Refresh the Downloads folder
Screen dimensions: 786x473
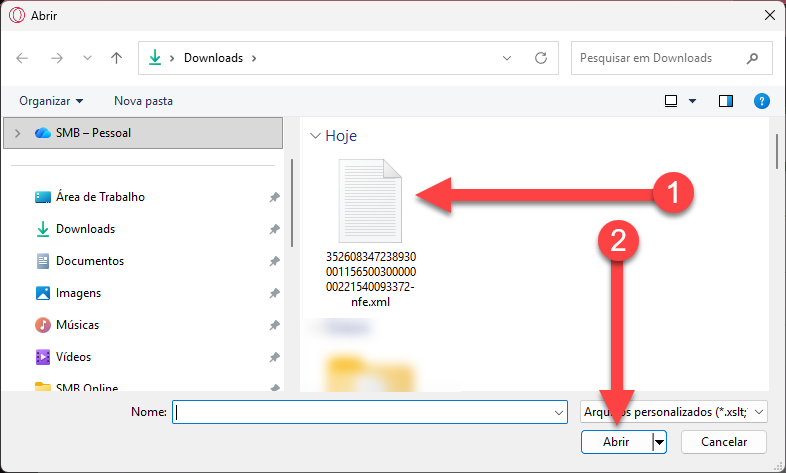click(x=540, y=58)
